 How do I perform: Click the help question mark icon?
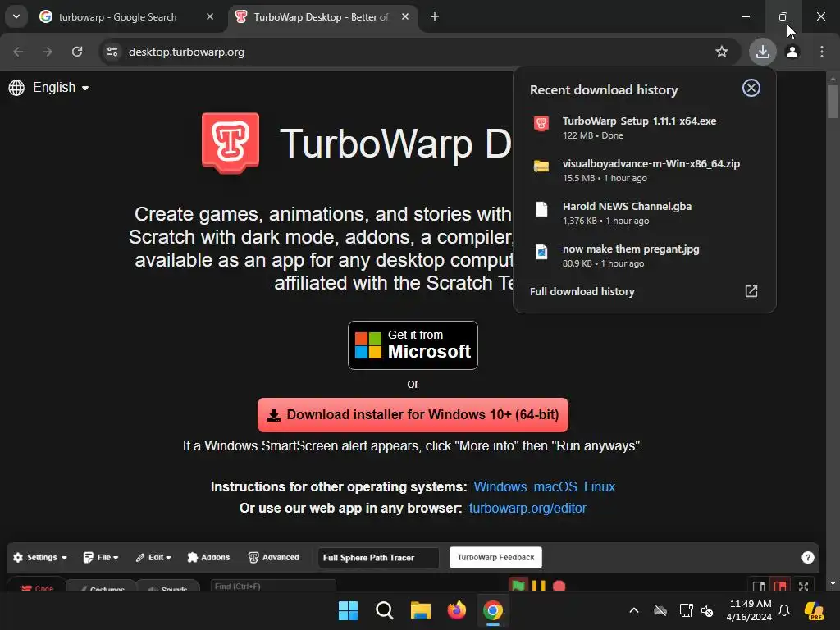point(808,557)
